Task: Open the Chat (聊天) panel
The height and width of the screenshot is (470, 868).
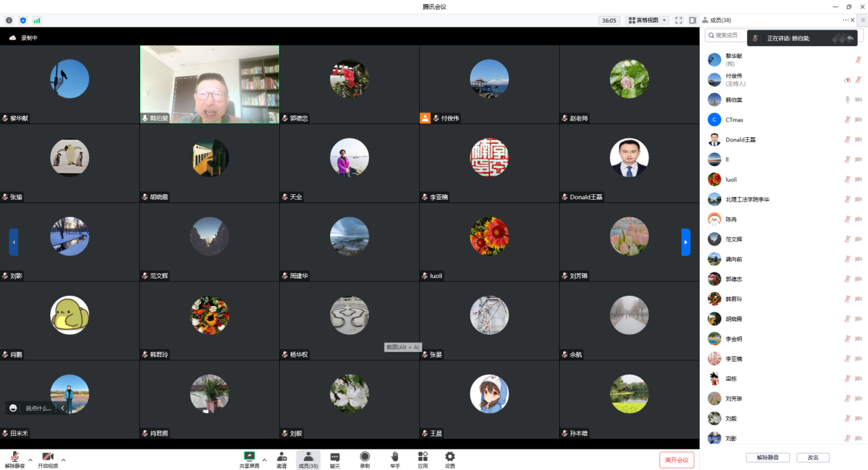Action: tap(335, 457)
